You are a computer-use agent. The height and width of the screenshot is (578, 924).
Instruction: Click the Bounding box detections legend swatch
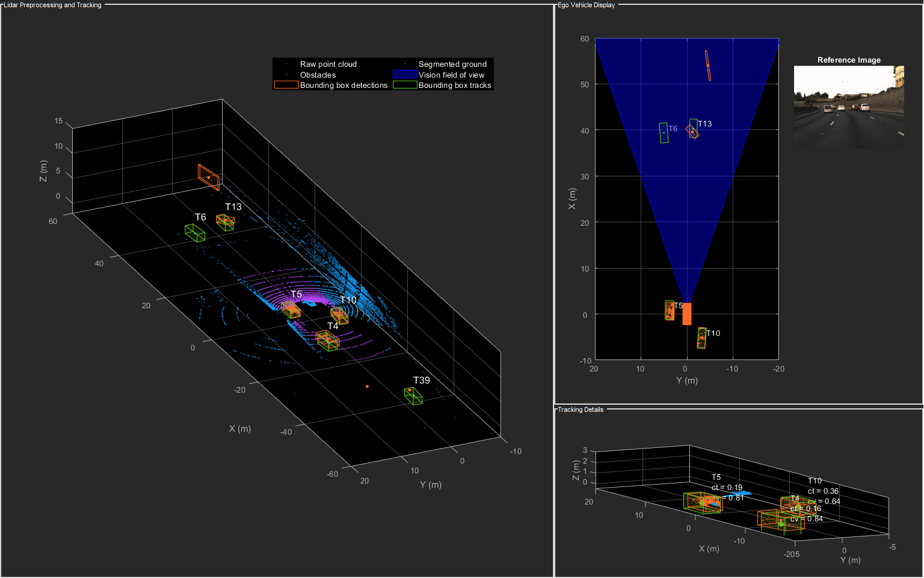tap(286, 85)
